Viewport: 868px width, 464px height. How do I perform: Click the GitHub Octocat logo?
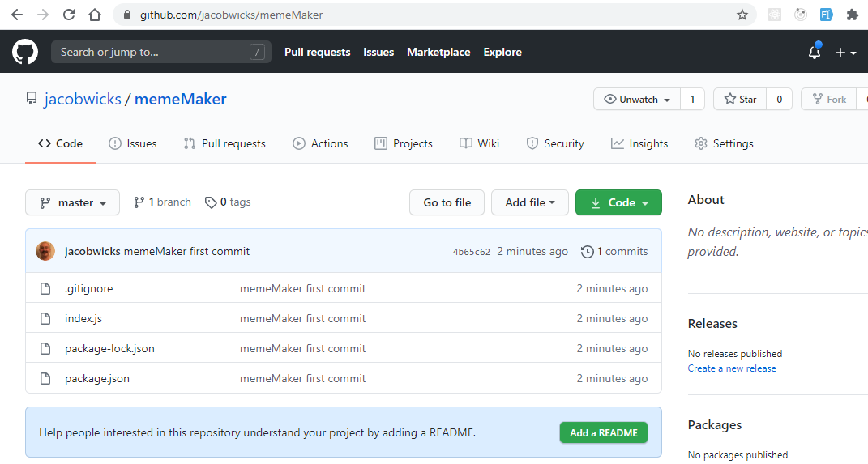tap(25, 52)
